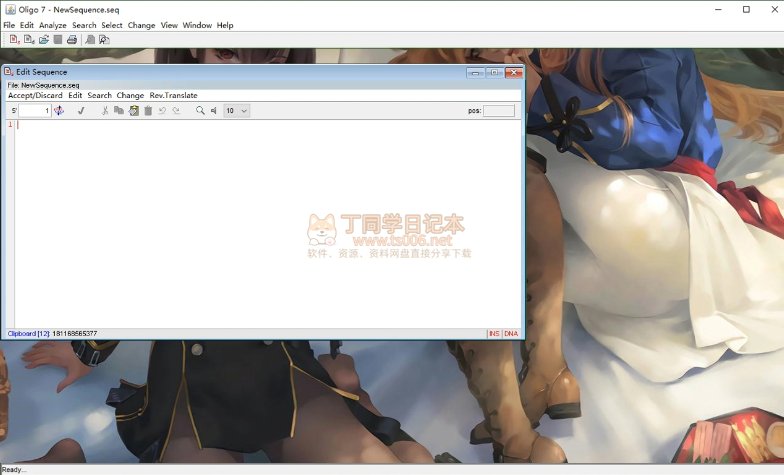Open the Window menu
Viewport: 784px width, 475px height.
tap(197, 25)
